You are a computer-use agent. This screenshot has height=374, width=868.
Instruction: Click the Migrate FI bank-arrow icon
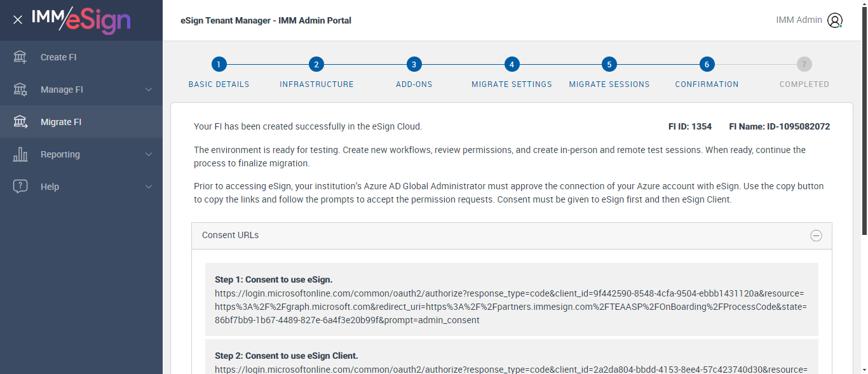pos(20,122)
